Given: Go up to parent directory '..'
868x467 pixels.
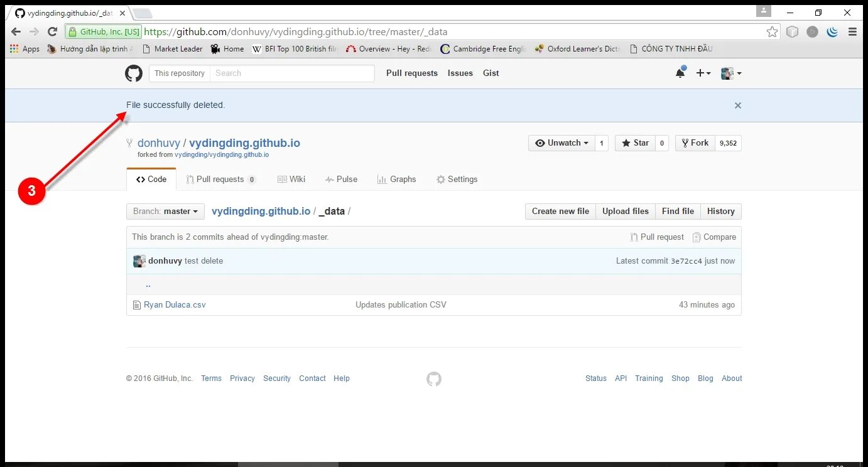Looking at the screenshot, I should point(148,284).
